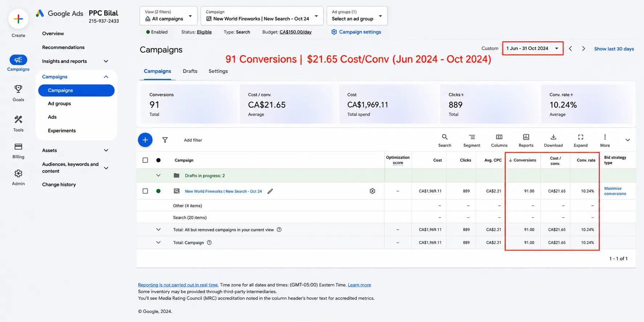Open table Search tool
The height and width of the screenshot is (322, 644).
445,140
